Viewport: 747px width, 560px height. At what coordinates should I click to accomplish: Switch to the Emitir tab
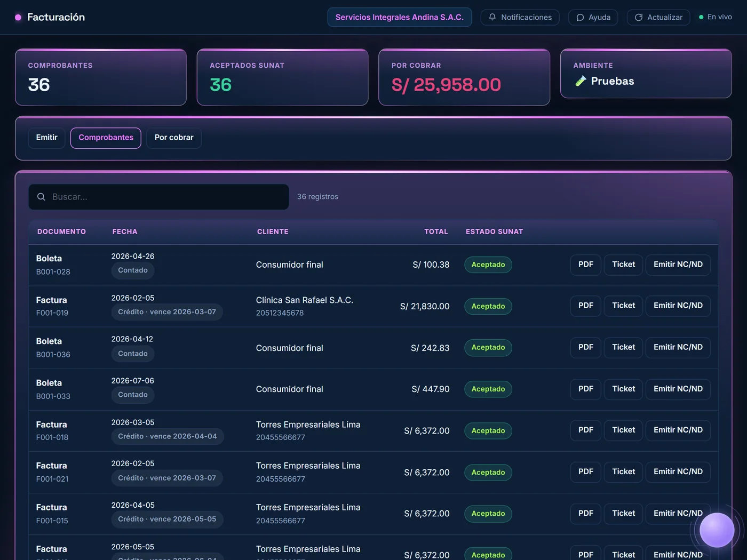click(x=46, y=138)
